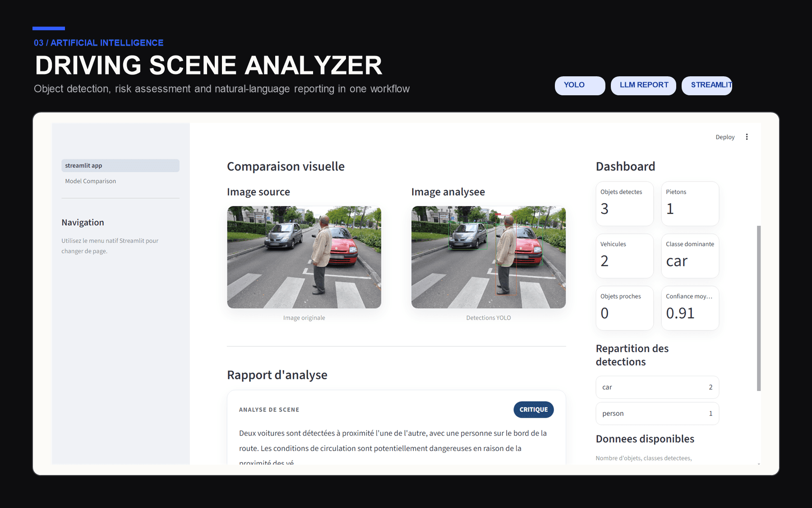Screen dimensions: 812x508
Task: Click the DRIVING SCENE ANALYZER title
Action: 208,65
